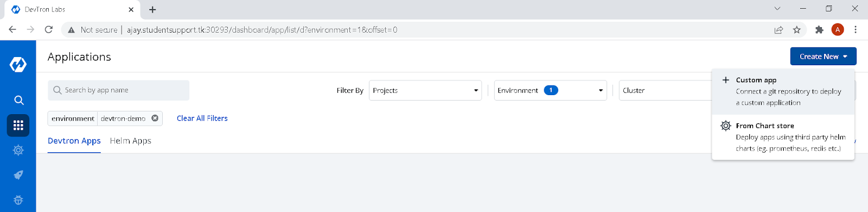Image resolution: width=868 pixels, height=212 pixels.
Task: Click the Clear All Filters link
Action: 202,118
